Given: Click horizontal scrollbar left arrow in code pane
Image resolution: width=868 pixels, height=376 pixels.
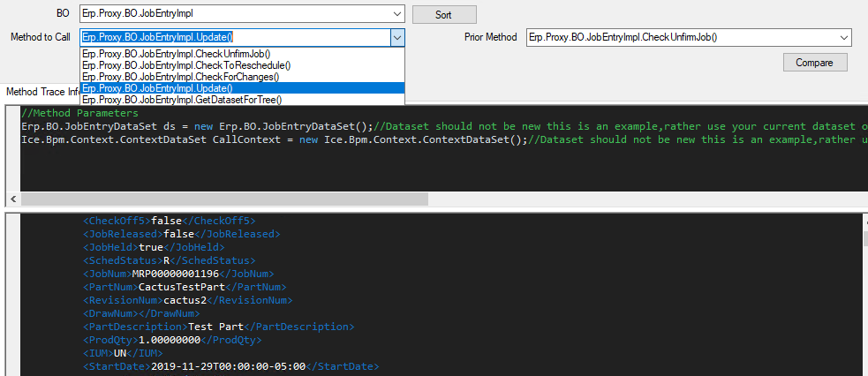Looking at the screenshot, I should click(13, 199).
